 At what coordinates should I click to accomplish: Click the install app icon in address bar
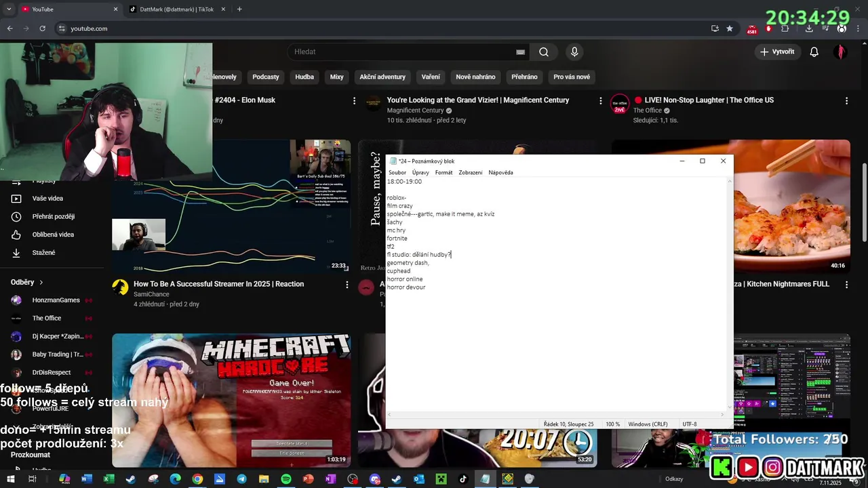point(715,28)
